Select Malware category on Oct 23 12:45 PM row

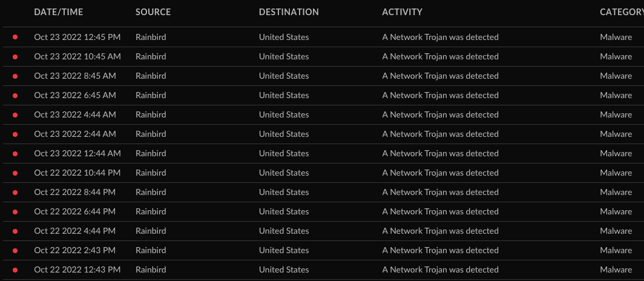point(616,37)
